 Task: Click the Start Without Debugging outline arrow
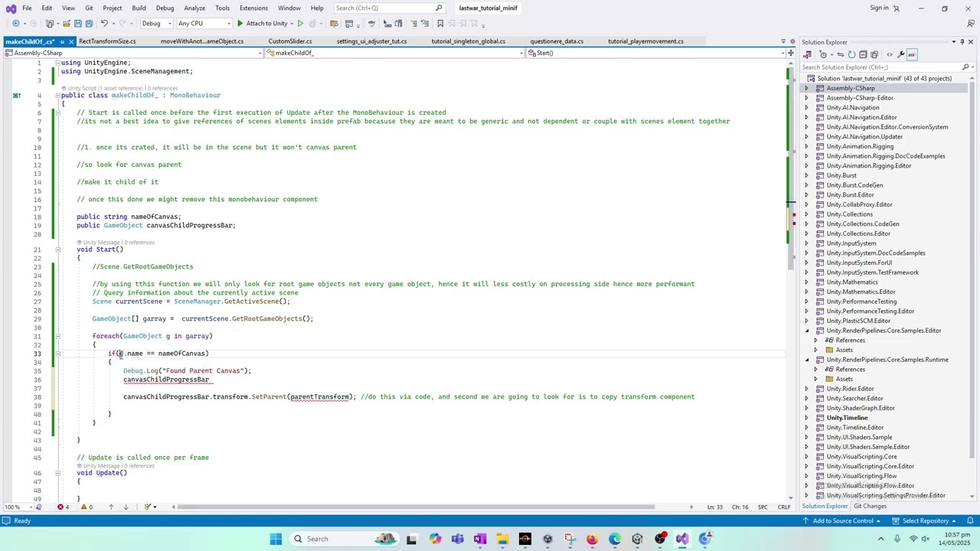point(299,24)
